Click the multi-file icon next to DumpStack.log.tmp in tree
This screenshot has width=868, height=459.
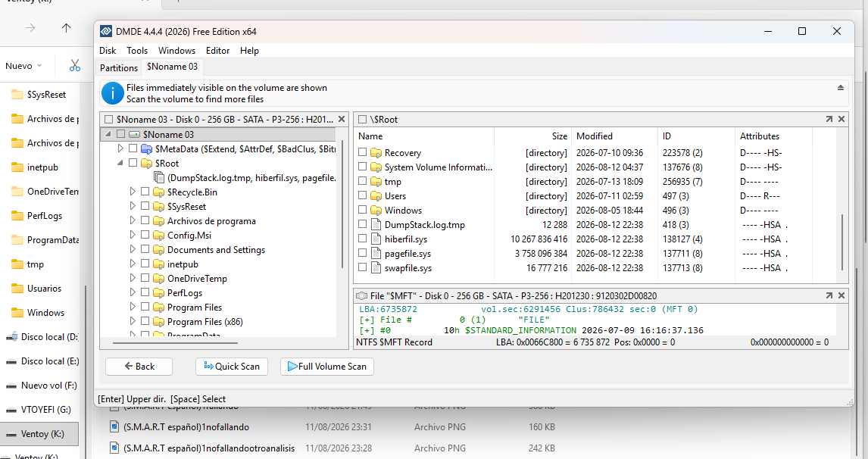[x=159, y=178]
